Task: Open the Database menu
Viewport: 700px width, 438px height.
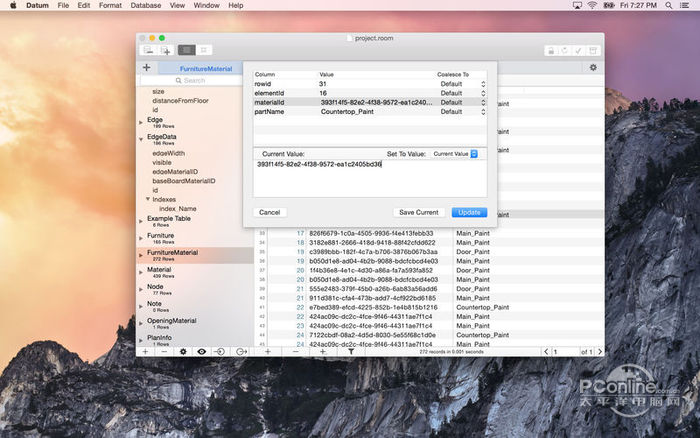Action: click(x=145, y=6)
